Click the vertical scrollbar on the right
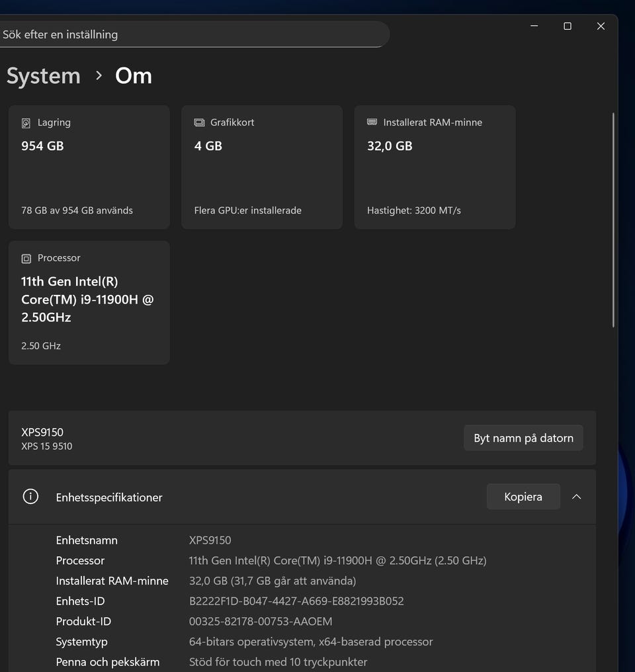 coord(613,220)
